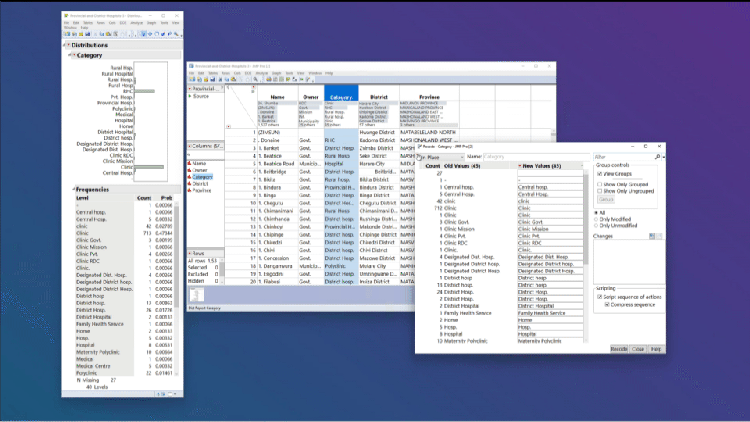
Task: Click the Source script run icon
Action: pyautogui.click(x=191, y=96)
